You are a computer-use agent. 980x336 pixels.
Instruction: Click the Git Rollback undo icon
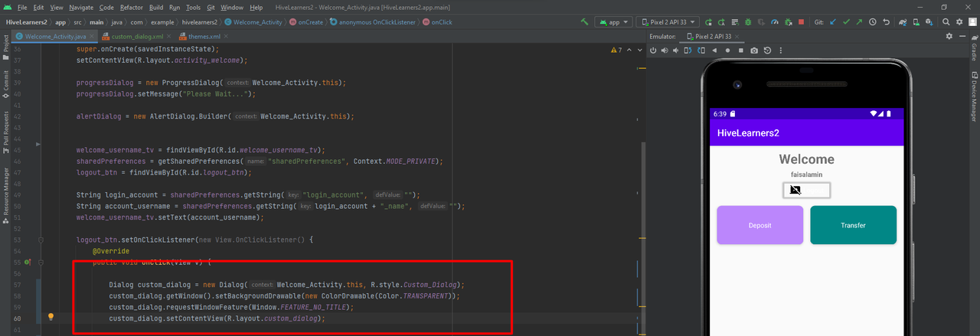[x=887, y=22]
